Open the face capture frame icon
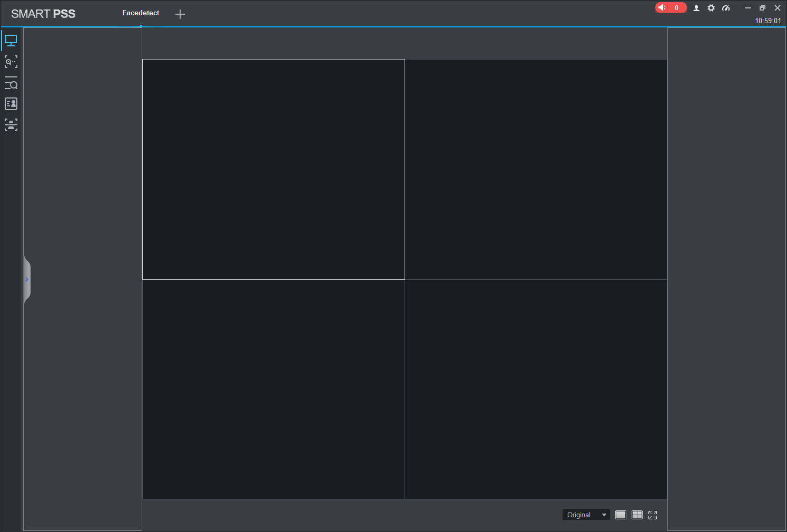The height and width of the screenshot is (532, 787). click(x=11, y=125)
